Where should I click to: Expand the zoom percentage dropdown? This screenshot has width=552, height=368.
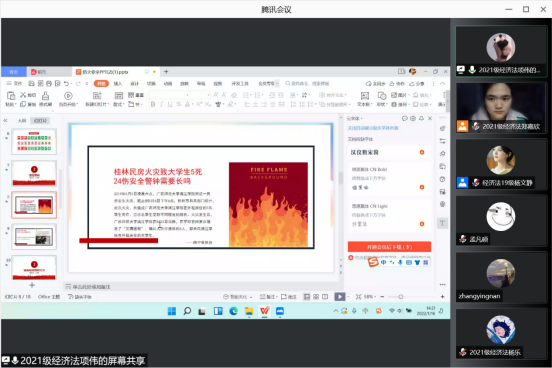(370, 297)
